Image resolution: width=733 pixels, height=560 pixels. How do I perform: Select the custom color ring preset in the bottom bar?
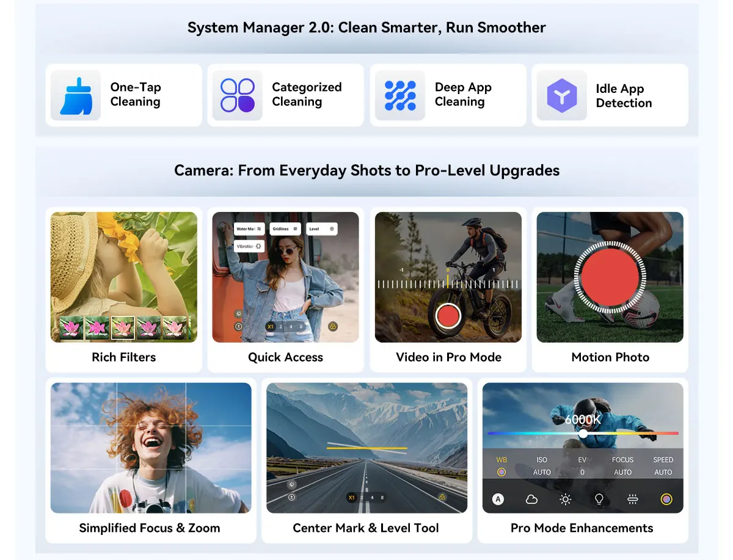pyautogui.click(x=666, y=499)
